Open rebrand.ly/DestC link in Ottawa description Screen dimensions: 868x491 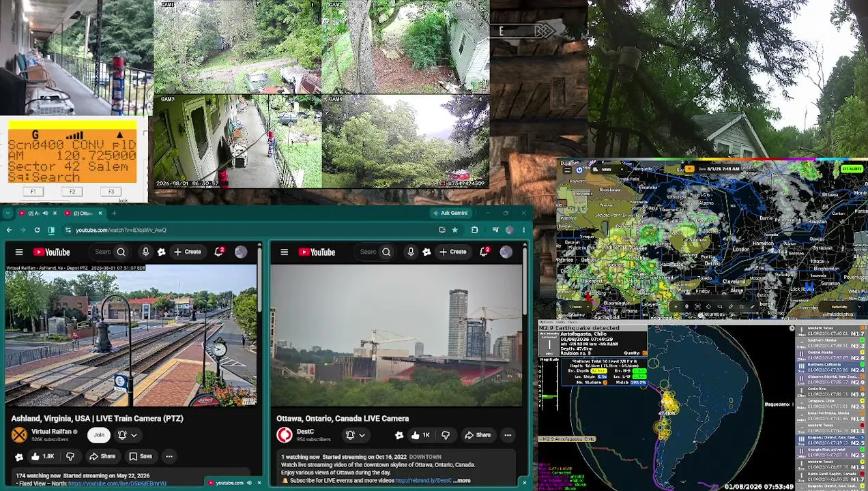[x=423, y=481]
